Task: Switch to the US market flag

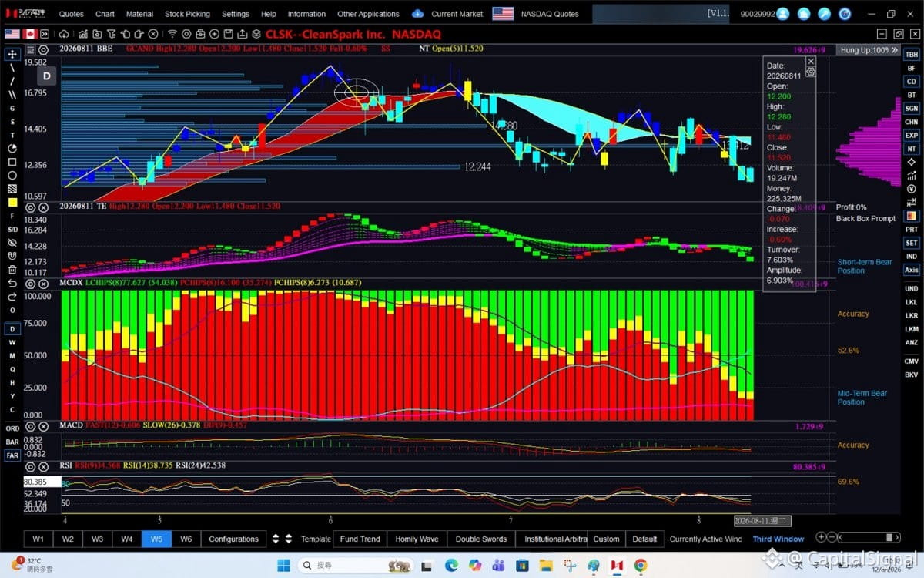Action: [12, 34]
